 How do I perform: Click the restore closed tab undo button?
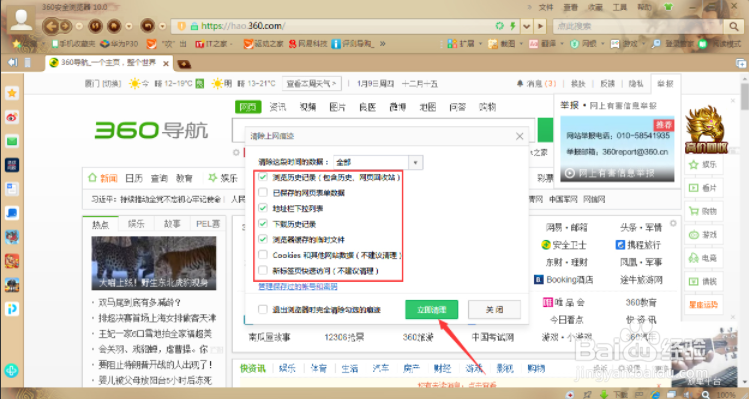[x=148, y=26]
